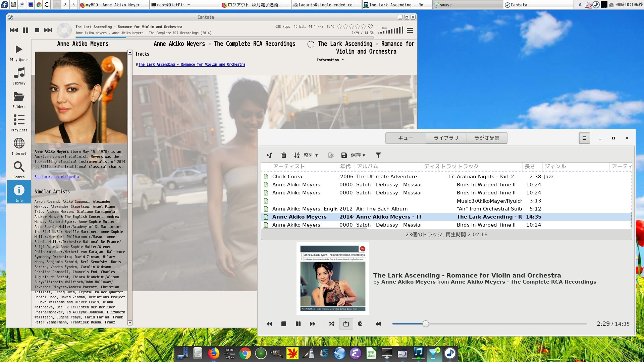This screenshot has width=644, height=362.
Task: Open the Internet section in Cantata sidebar
Action: click(x=19, y=146)
